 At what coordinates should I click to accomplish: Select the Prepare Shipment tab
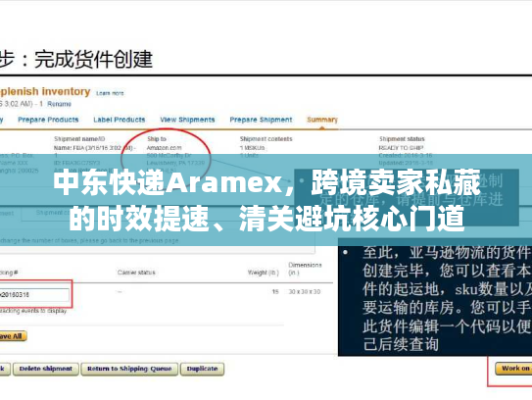[261, 120]
